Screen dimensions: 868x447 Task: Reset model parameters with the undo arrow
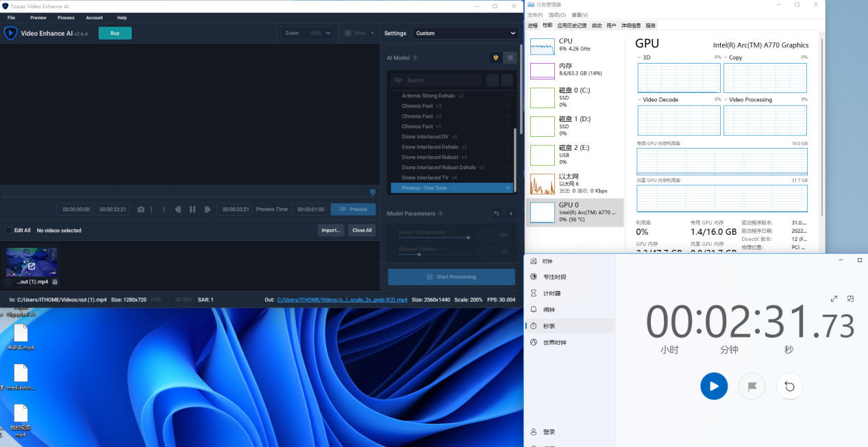pyautogui.click(x=497, y=214)
